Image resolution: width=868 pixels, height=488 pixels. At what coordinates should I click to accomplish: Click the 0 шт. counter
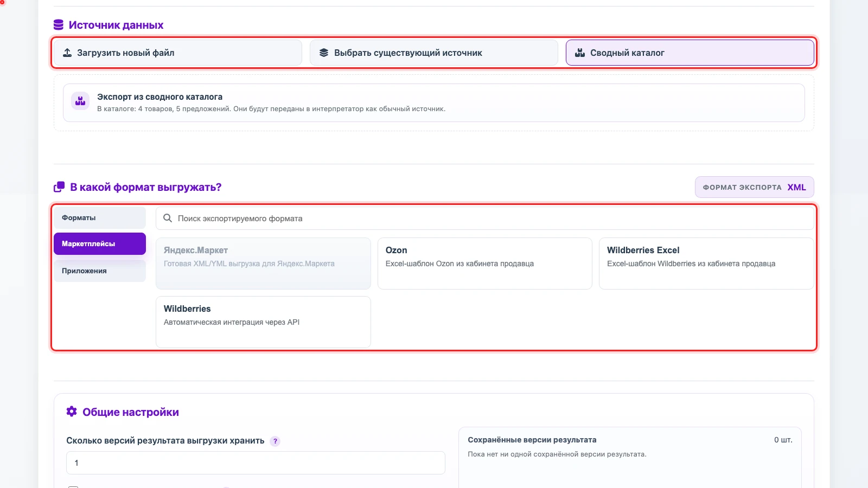click(x=783, y=440)
